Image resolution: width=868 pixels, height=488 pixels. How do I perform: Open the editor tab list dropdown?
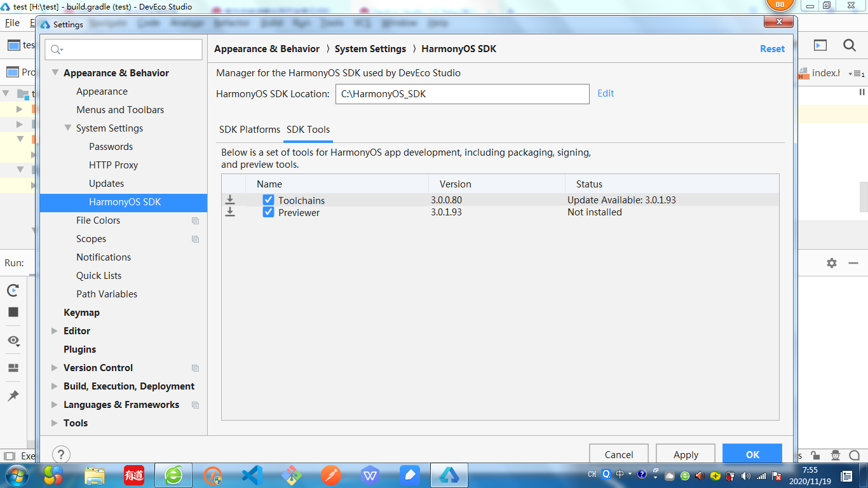pos(856,73)
